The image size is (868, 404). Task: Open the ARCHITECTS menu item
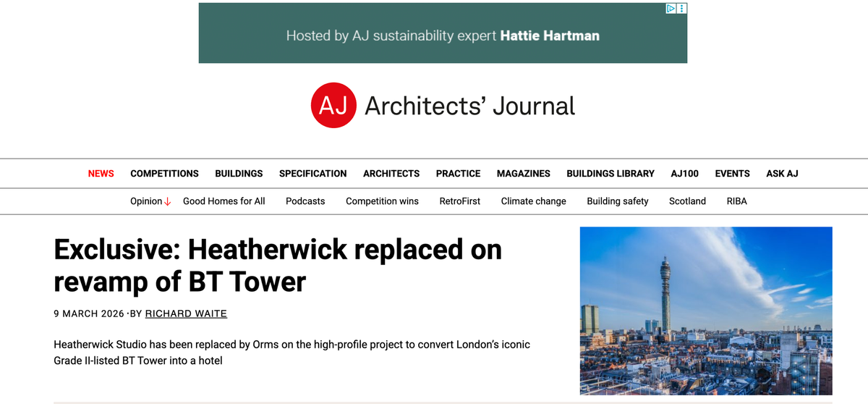click(391, 174)
